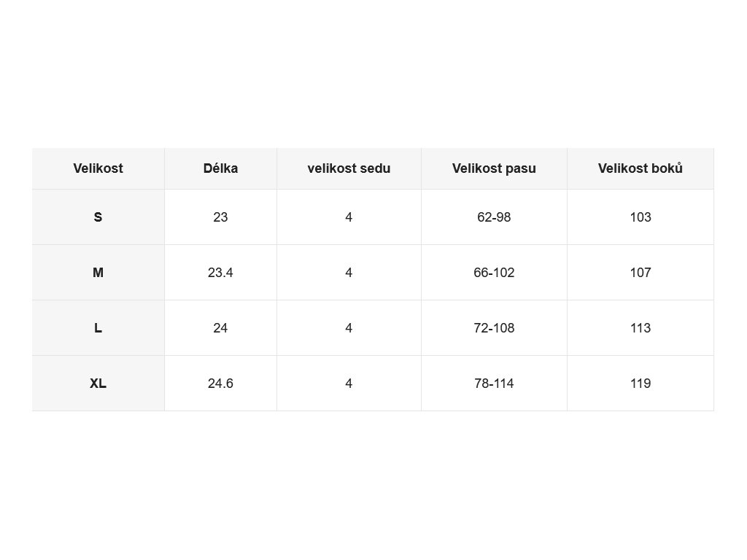Click the Délka column header

tap(220, 168)
